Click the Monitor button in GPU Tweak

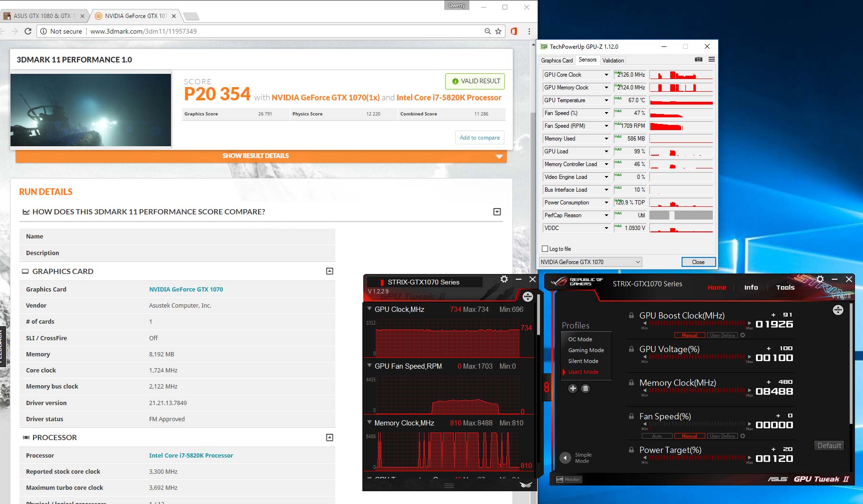568,479
